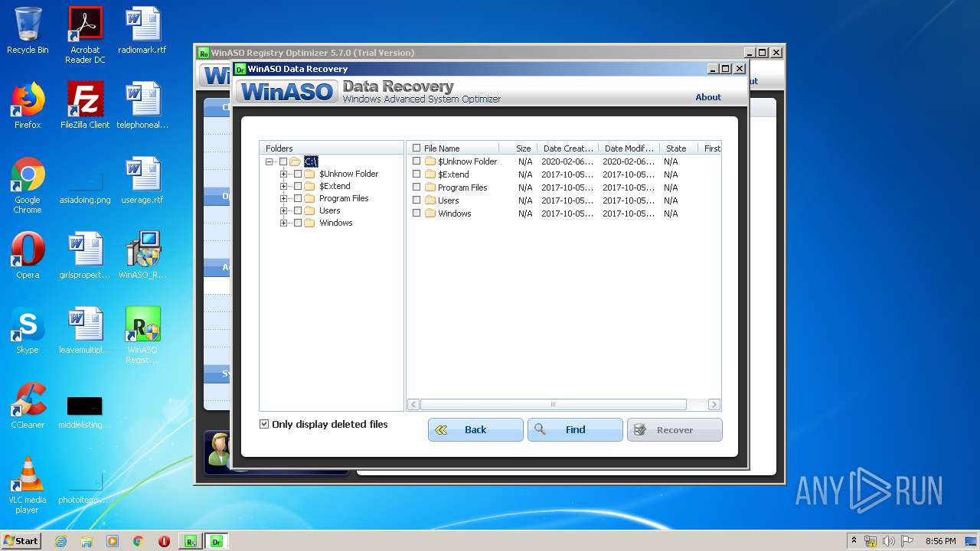
Task: Open the About link
Action: click(708, 97)
